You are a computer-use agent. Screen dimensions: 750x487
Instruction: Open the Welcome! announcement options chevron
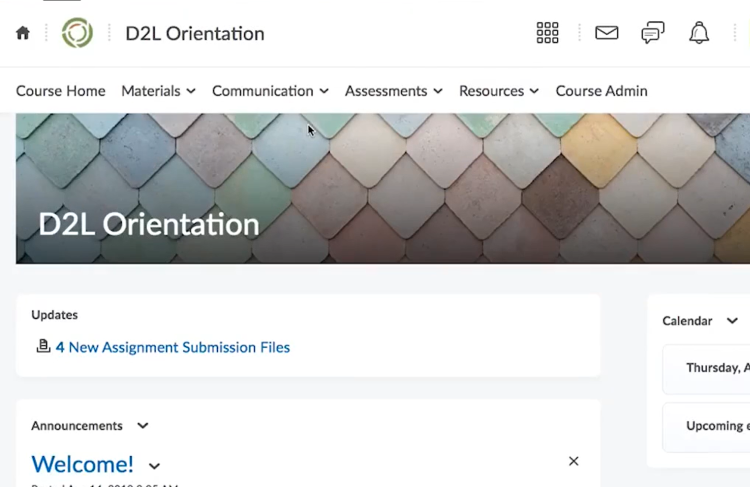[x=154, y=466]
